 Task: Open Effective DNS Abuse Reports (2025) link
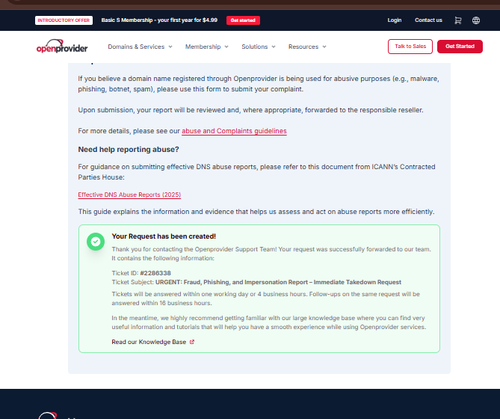pos(129,195)
